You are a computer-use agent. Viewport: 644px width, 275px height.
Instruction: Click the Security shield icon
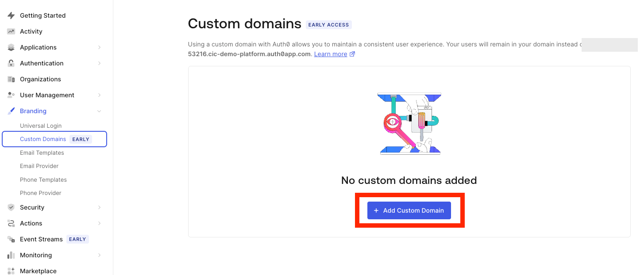tap(11, 207)
